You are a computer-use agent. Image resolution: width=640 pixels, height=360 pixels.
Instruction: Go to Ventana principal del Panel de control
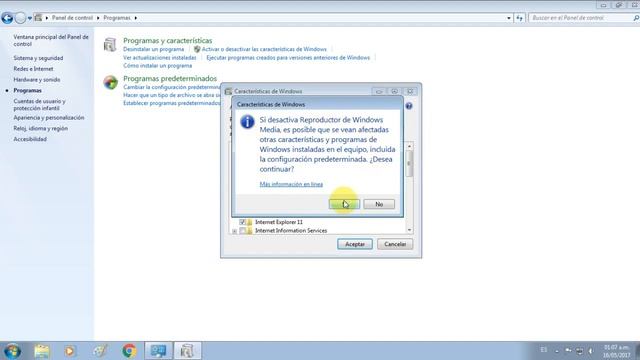(51, 40)
